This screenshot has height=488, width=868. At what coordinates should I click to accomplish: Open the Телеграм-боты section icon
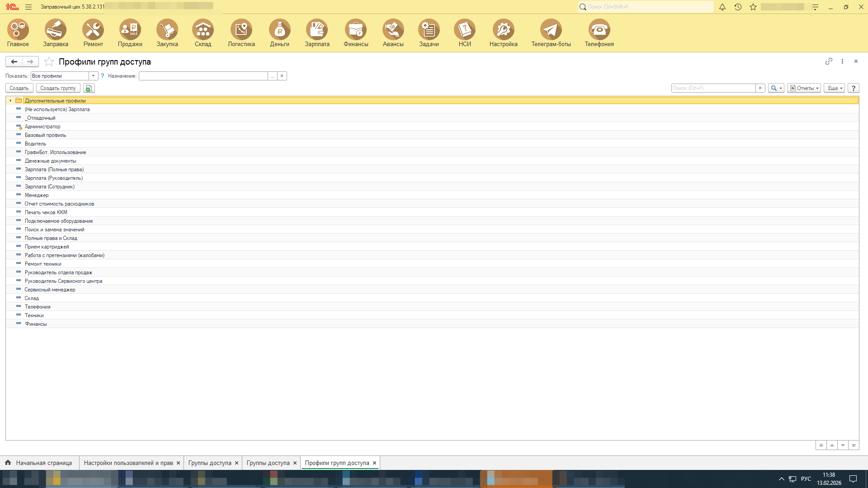551,30
